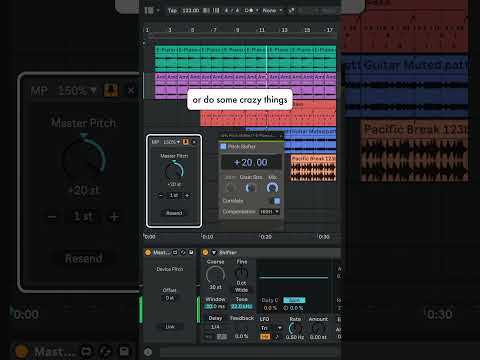Click the Fine knob in Shifter
480x360 pixels.
pos(241,274)
